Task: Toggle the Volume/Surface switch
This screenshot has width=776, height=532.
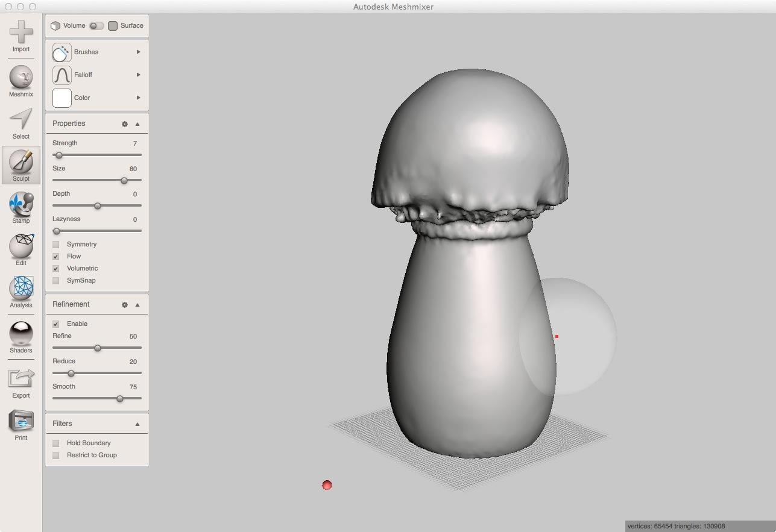Action: [x=96, y=26]
